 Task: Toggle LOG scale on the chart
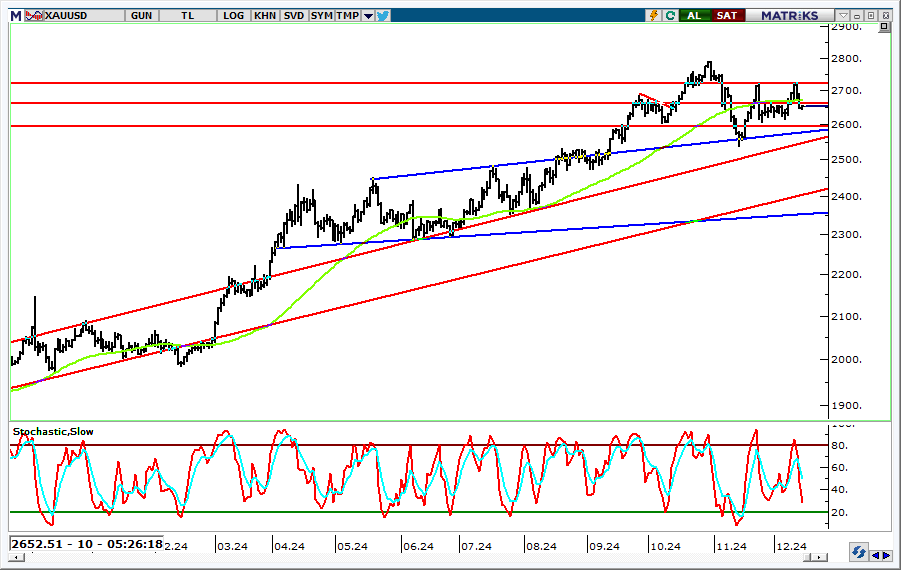click(234, 15)
